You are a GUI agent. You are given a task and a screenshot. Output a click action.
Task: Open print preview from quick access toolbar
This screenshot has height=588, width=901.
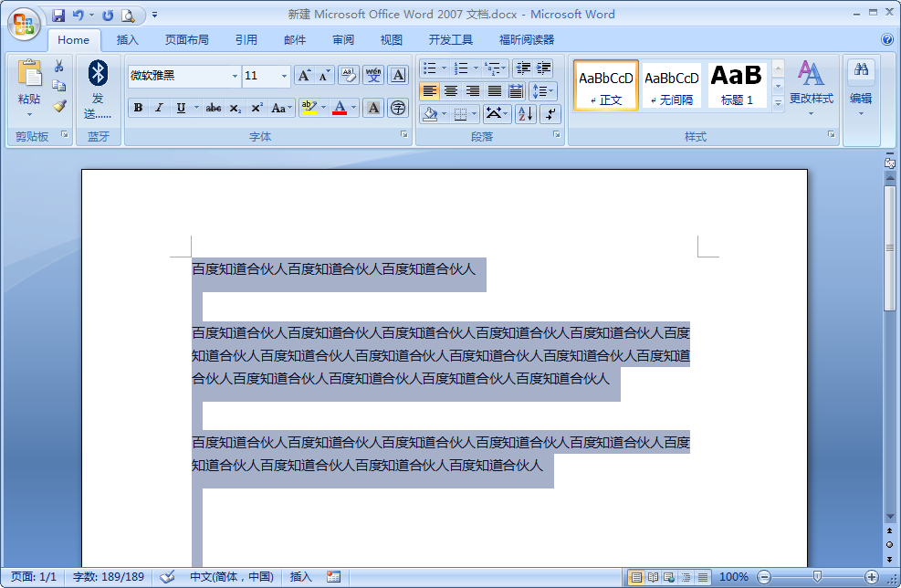(128, 16)
